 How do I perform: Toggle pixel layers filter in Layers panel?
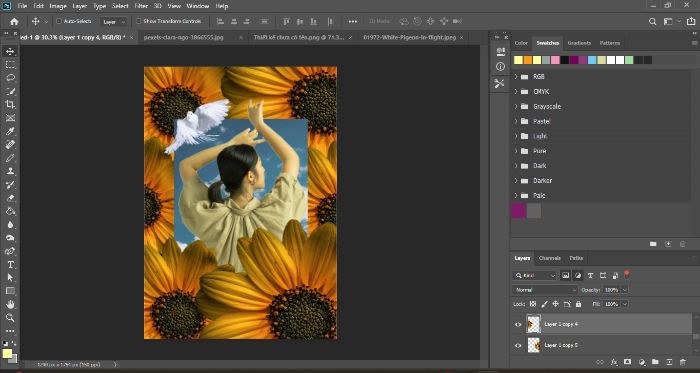[x=566, y=276]
